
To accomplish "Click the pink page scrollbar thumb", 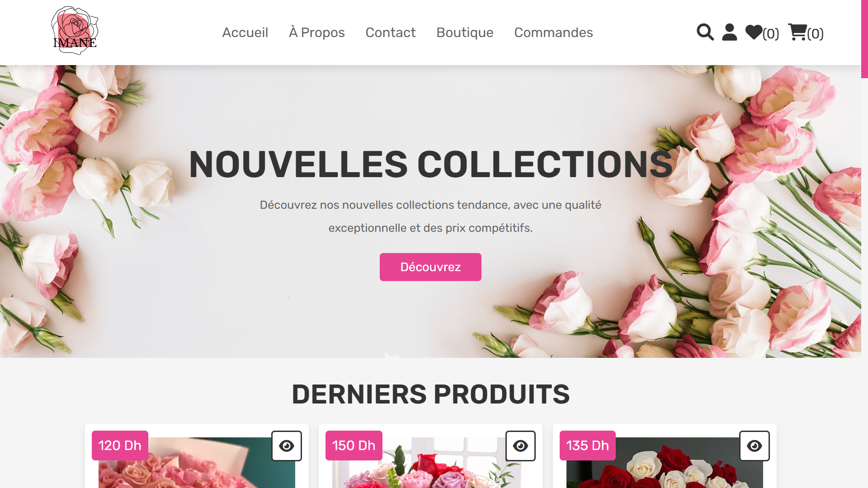I will 864,39.
